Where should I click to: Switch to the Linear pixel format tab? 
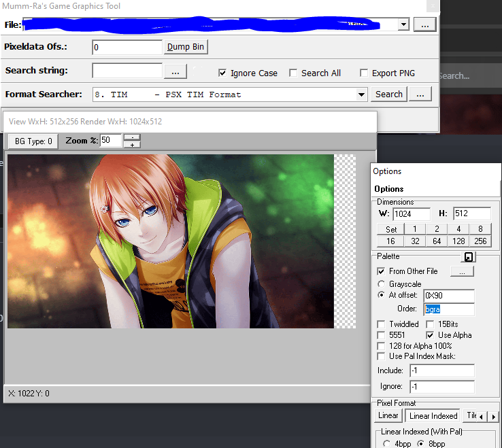coord(388,415)
